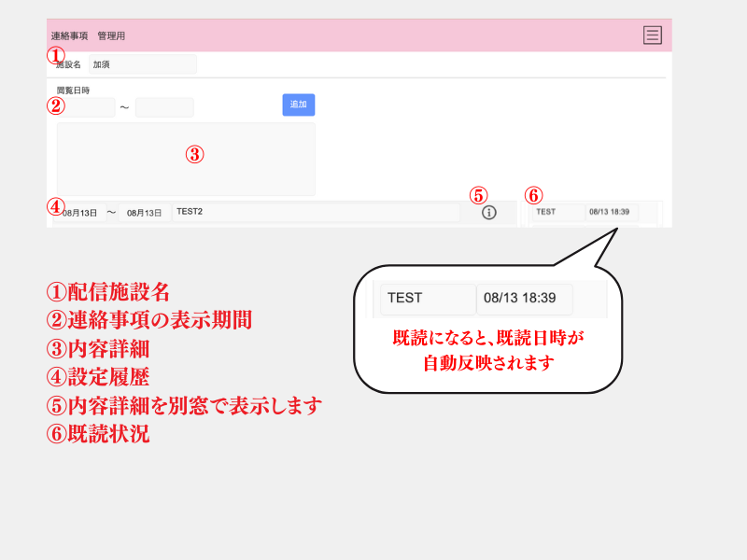The image size is (747, 560).
Task: Select the 閲覧日時 end date field
Action: click(164, 107)
